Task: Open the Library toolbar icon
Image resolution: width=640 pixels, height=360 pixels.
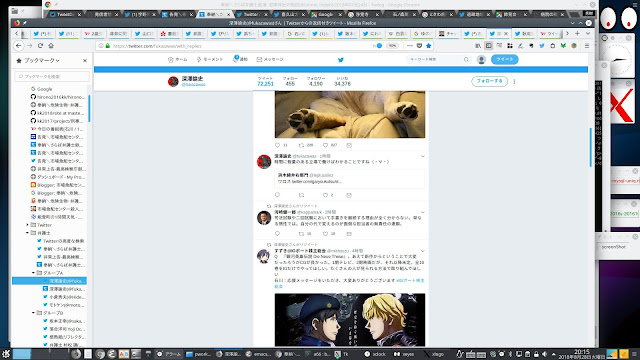Action: click(x=478, y=46)
